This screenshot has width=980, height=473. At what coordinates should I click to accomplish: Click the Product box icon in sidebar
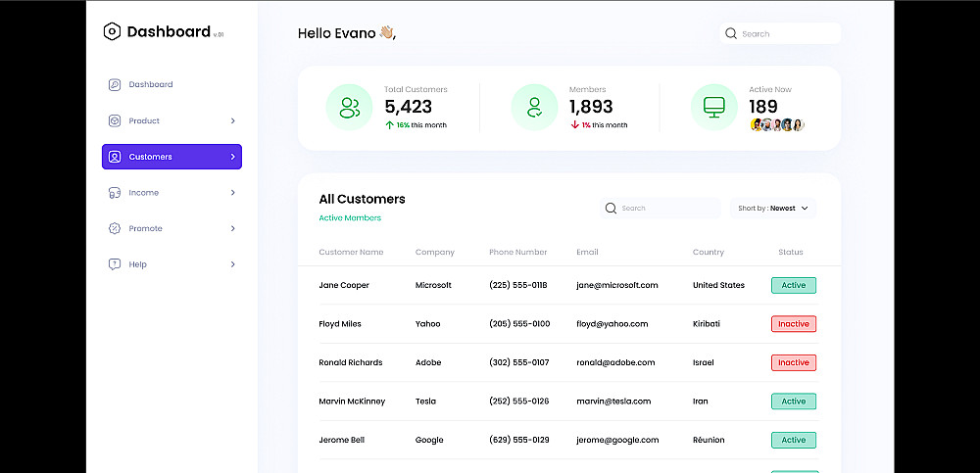pyautogui.click(x=115, y=120)
